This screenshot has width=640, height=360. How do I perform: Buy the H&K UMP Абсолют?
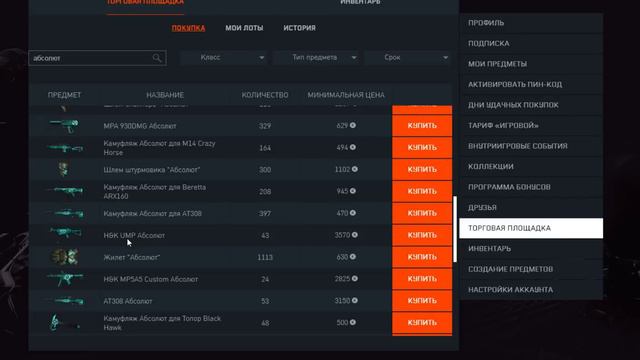tap(422, 235)
